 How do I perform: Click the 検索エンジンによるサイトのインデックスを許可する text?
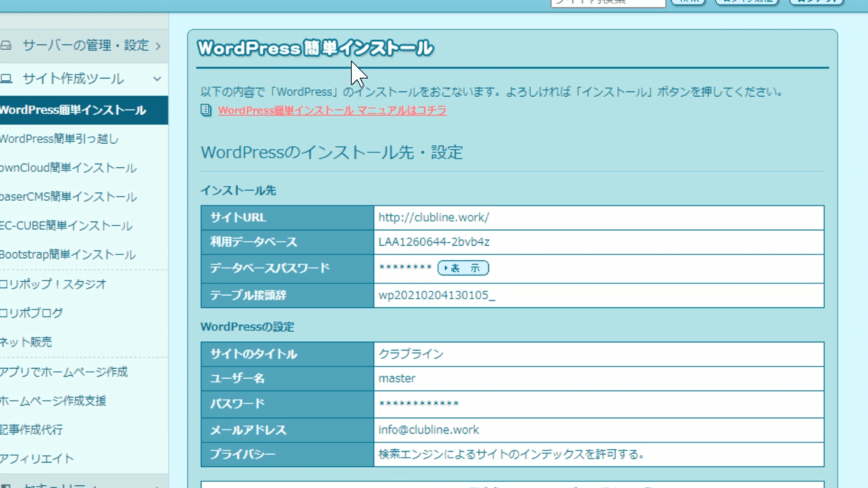[511, 455]
